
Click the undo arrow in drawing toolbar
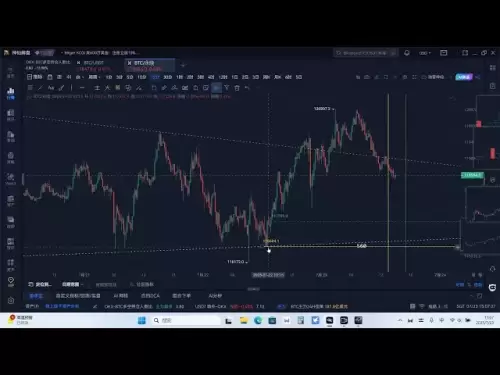247,88
